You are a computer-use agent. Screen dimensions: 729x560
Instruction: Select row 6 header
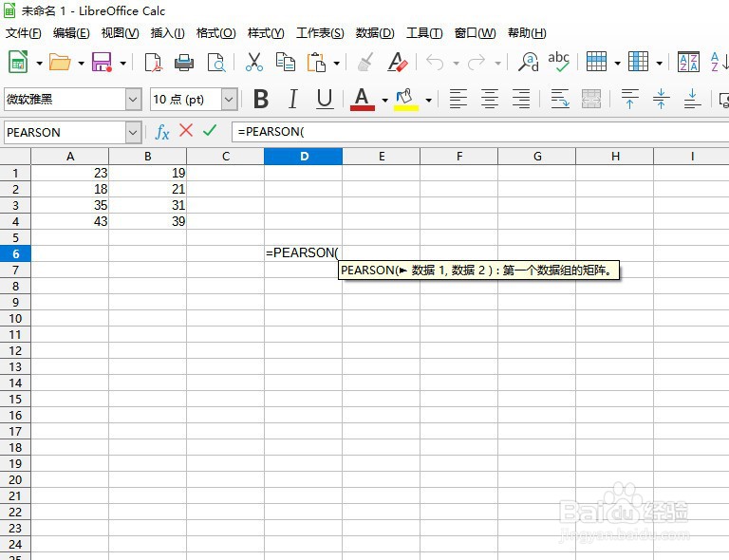[x=15, y=253]
